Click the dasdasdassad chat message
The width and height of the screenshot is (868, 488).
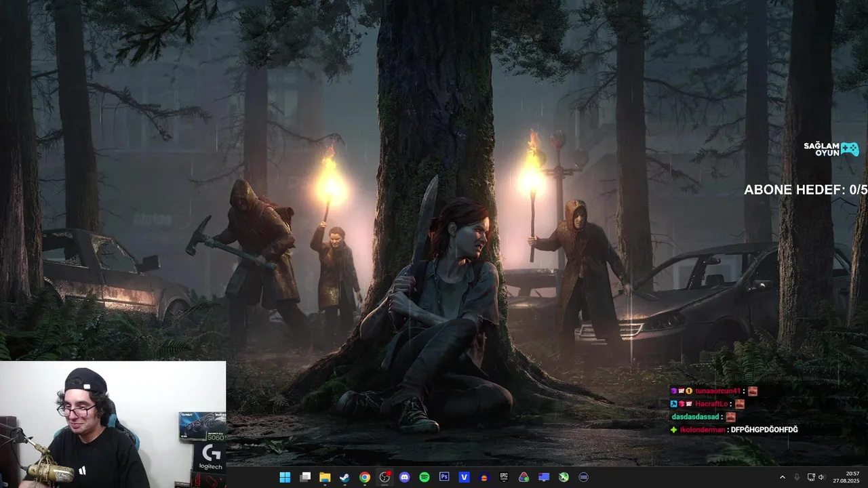(703, 417)
